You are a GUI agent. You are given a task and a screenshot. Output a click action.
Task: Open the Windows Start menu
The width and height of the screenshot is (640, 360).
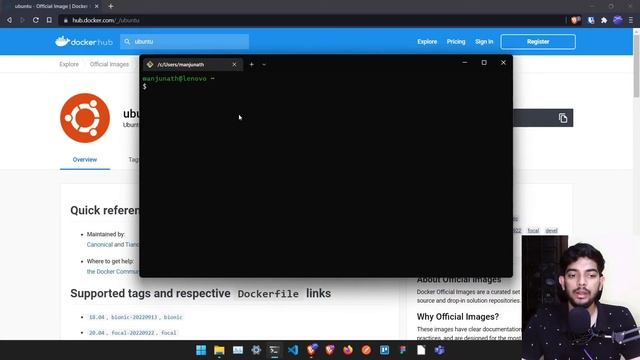201,350
